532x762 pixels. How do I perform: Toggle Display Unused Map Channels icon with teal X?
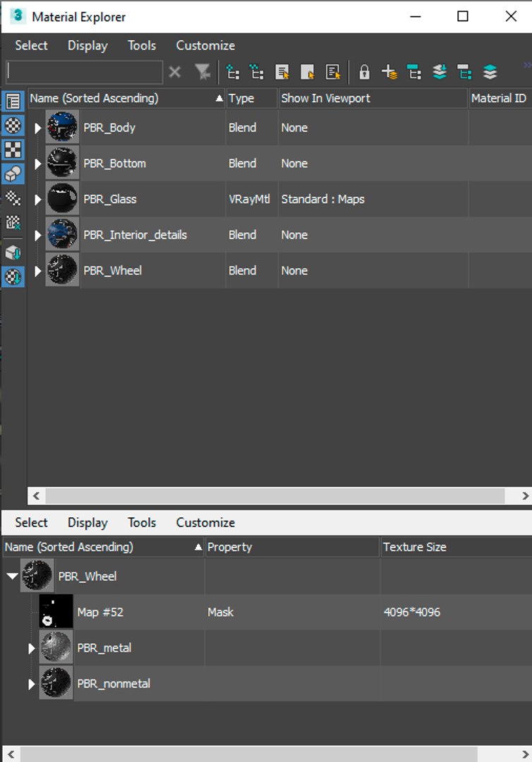click(x=13, y=222)
